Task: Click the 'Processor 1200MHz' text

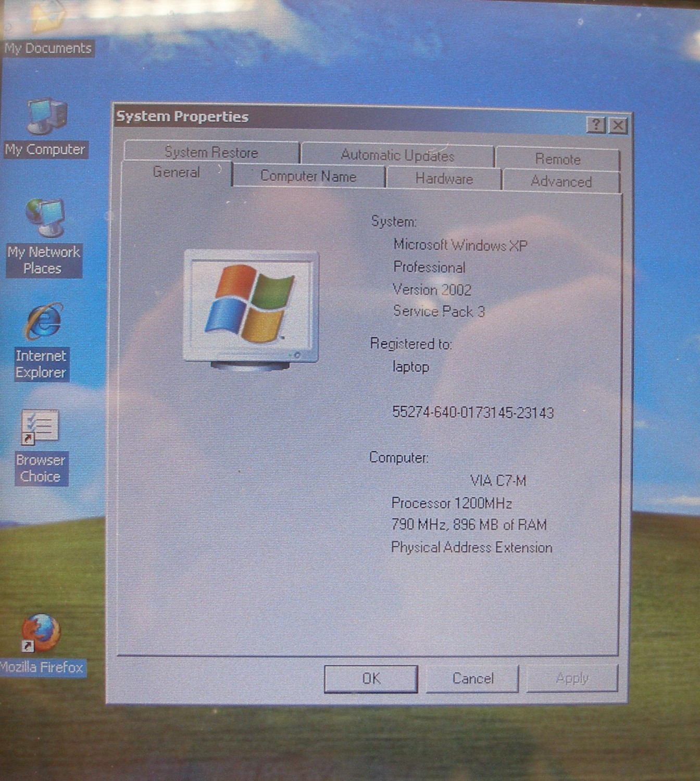Action: [x=451, y=503]
